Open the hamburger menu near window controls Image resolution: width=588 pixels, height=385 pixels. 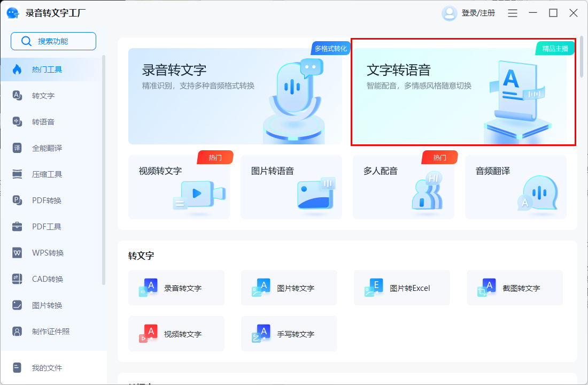[512, 13]
